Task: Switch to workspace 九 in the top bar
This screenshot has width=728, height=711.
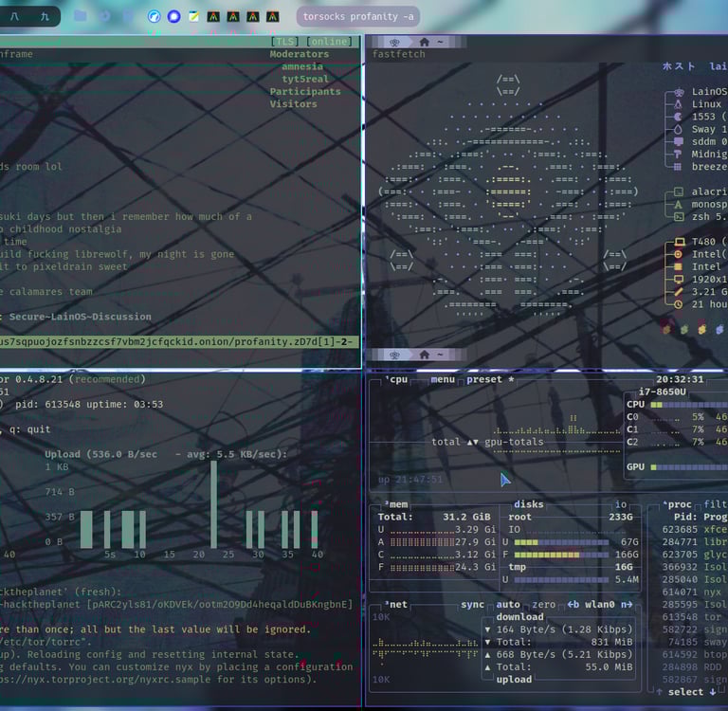Action: tap(45, 17)
